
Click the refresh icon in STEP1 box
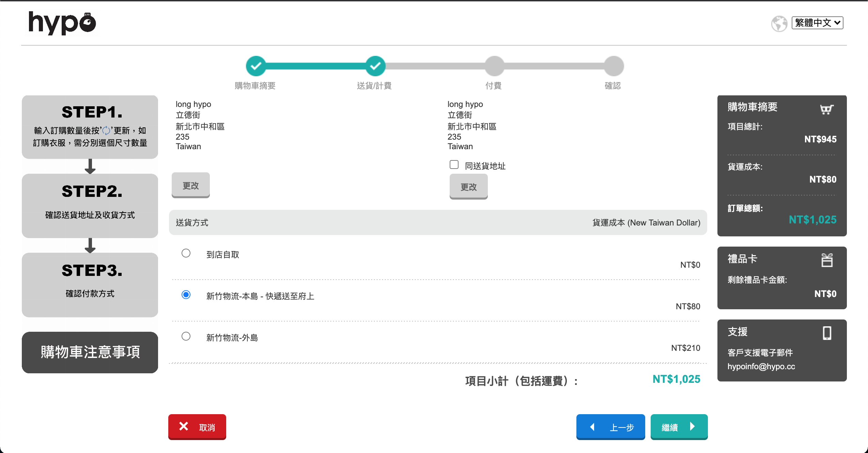[x=106, y=130]
